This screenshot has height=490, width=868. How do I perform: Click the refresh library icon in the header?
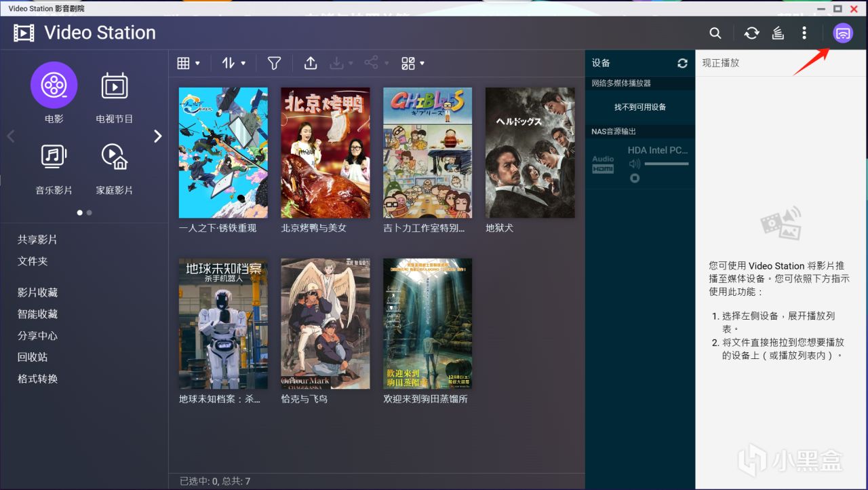(751, 33)
